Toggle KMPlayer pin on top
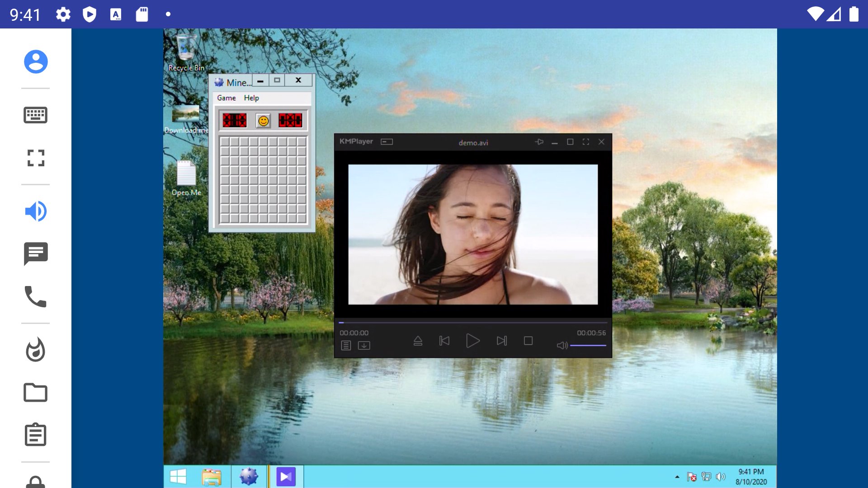868x488 pixels. pyautogui.click(x=539, y=142)
